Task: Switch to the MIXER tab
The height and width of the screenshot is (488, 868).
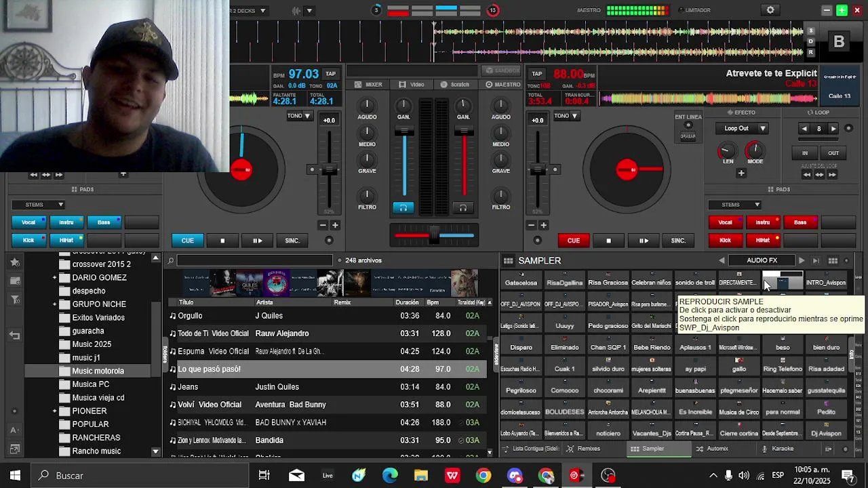Action: click(x=368, y=85)
